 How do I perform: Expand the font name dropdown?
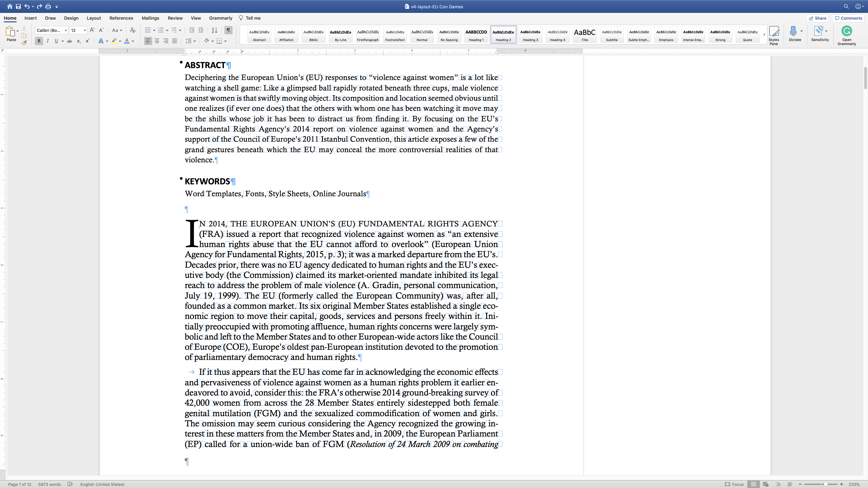pos(66,30)
